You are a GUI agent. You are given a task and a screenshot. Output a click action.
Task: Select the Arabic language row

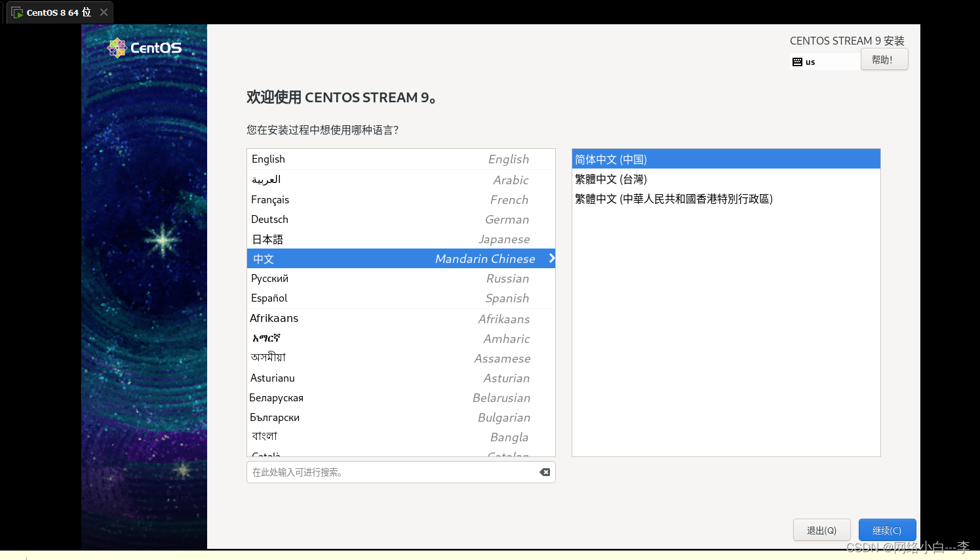[x=401, y=180]
